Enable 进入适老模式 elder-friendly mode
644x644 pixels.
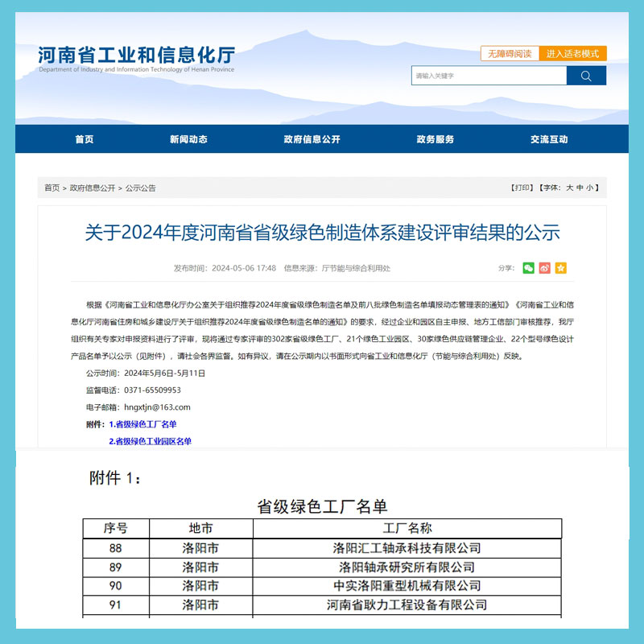tap(573, 53)
